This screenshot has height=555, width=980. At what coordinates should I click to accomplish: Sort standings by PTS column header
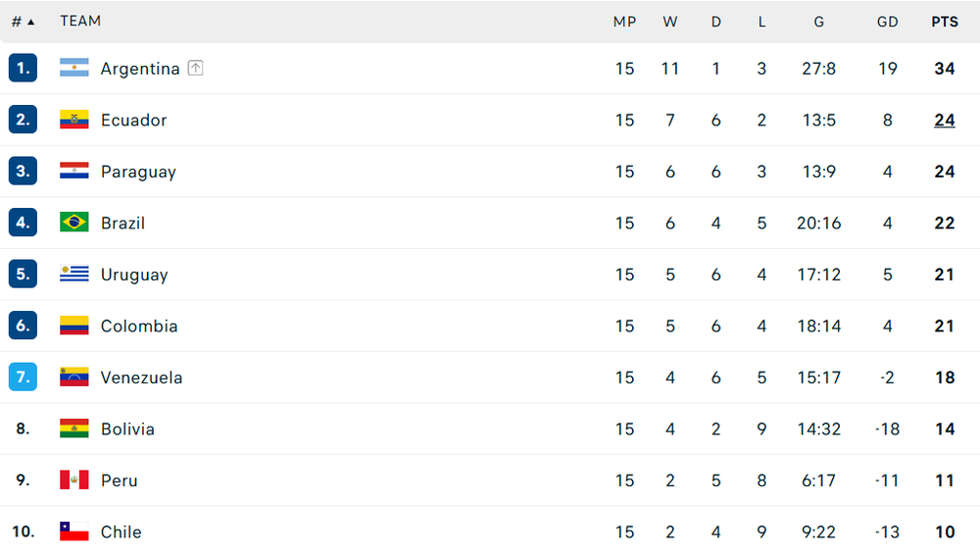945,22
